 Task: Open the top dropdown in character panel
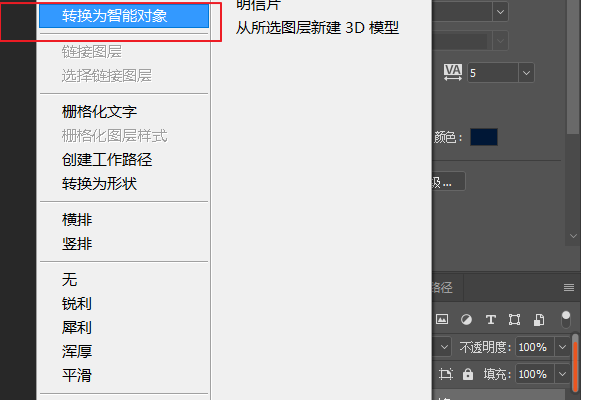(x=500, y=12)
